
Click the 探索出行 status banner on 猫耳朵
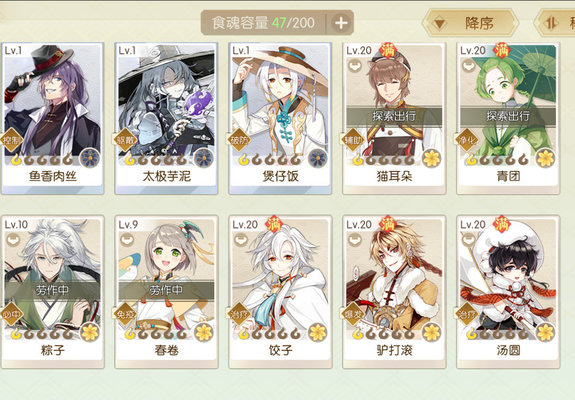[394, 117]
